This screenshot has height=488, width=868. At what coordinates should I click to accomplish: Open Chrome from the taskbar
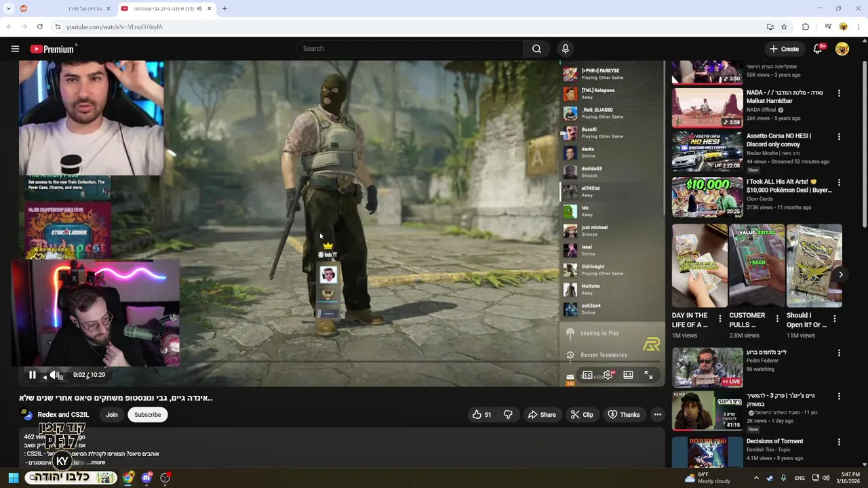pyautogui.click(x=127, y=478)
